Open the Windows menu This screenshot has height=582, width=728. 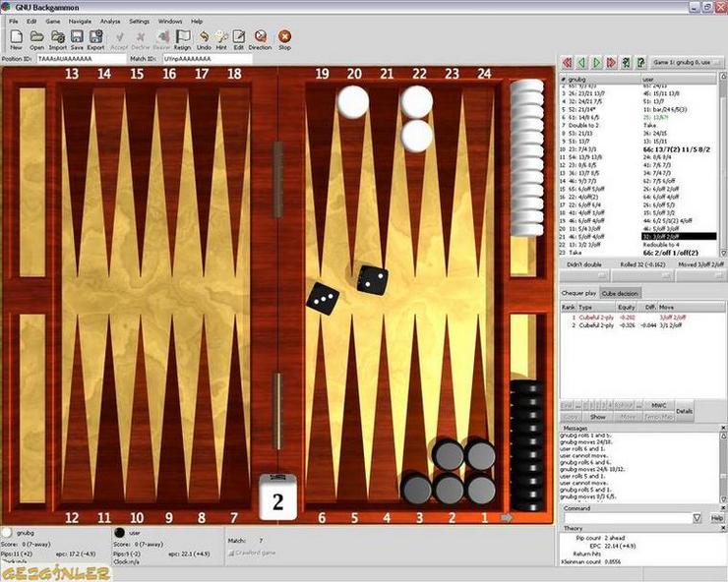(x=170, y=22)
